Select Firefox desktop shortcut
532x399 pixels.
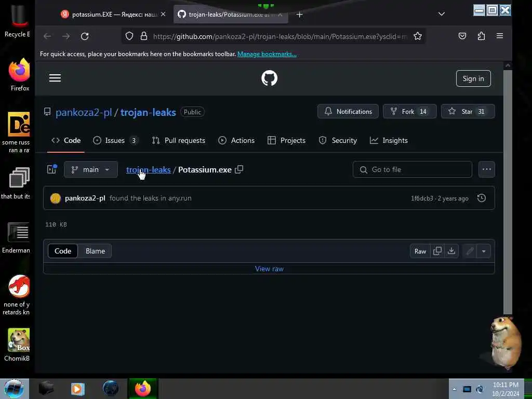[x=19, y=75]
